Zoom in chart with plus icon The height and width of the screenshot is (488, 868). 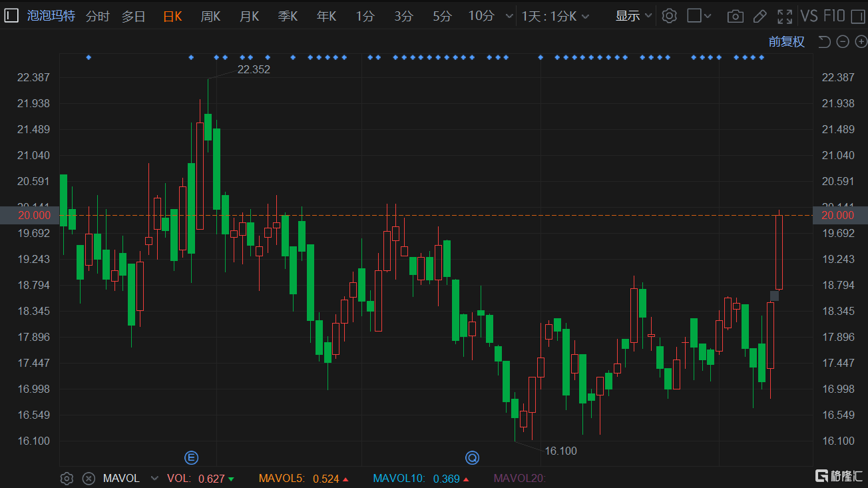click(861, 42)
